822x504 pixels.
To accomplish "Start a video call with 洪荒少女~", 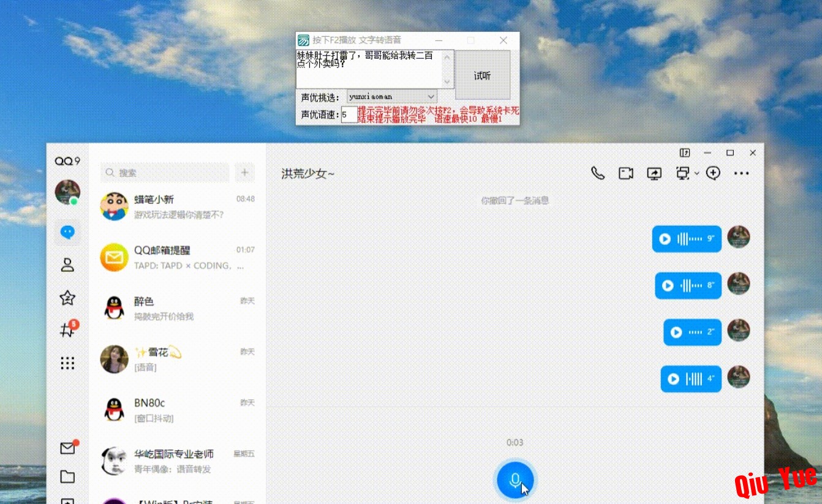I will point(626,173).
